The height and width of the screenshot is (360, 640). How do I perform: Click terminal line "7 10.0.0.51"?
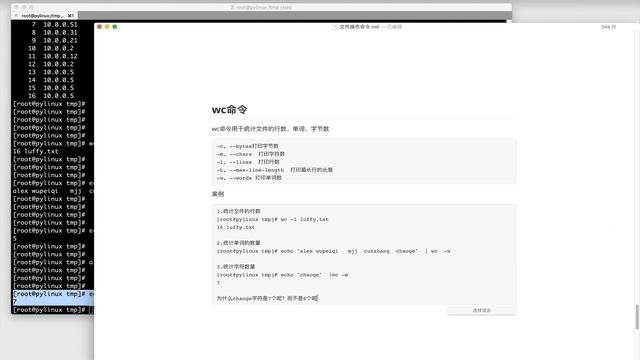(54, 24)
